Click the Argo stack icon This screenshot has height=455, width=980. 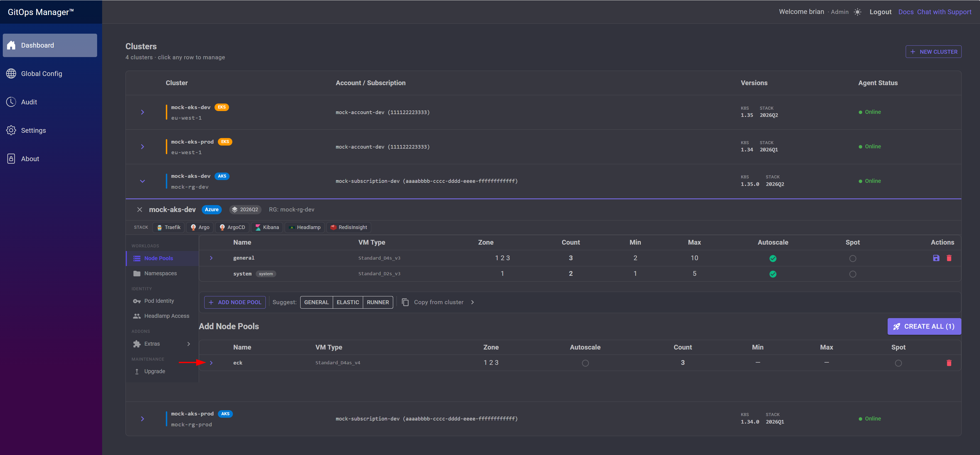click(193, 227)
